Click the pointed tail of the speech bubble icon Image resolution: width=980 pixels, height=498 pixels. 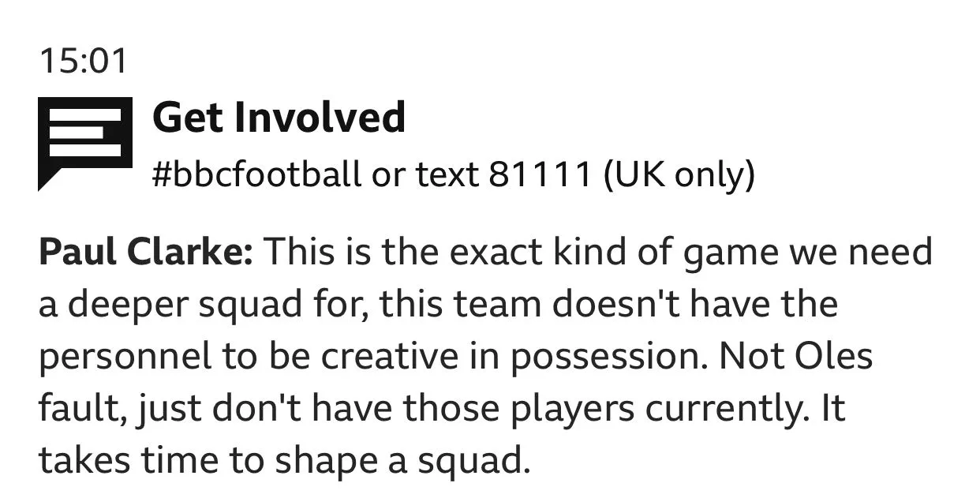pyautogui.click(x=49, y=178)
